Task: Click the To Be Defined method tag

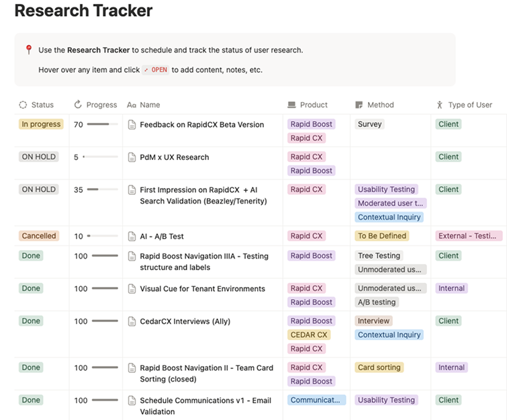Action: [x=382, y=236]
